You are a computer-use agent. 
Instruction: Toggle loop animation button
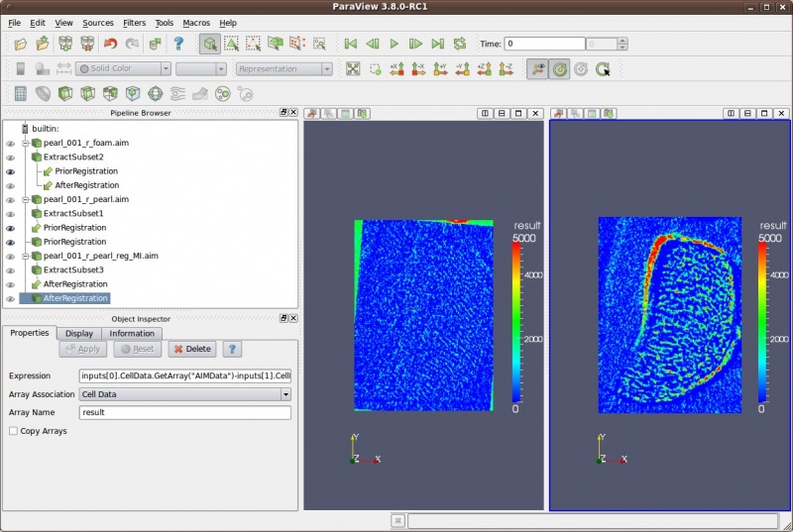460,44
